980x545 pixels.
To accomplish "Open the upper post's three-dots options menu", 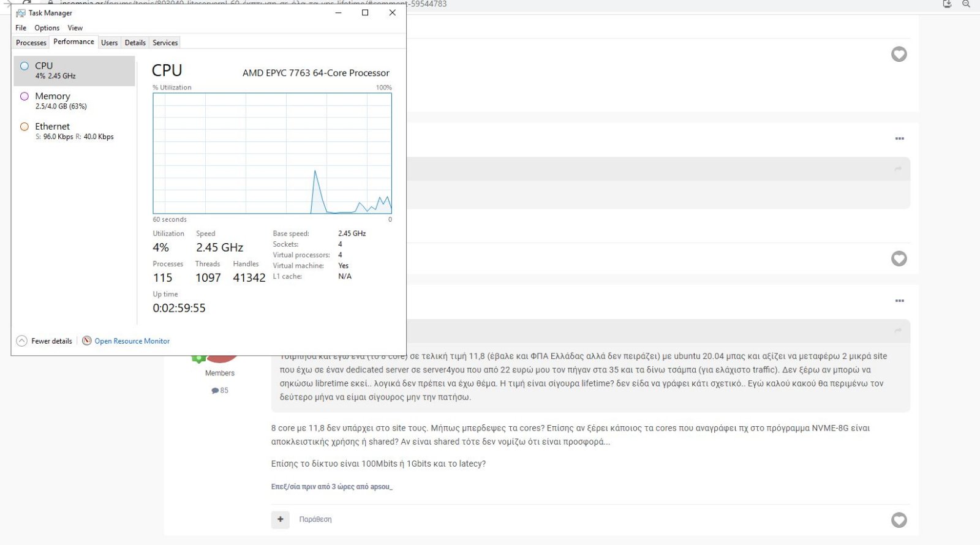I will pos(900,138).
